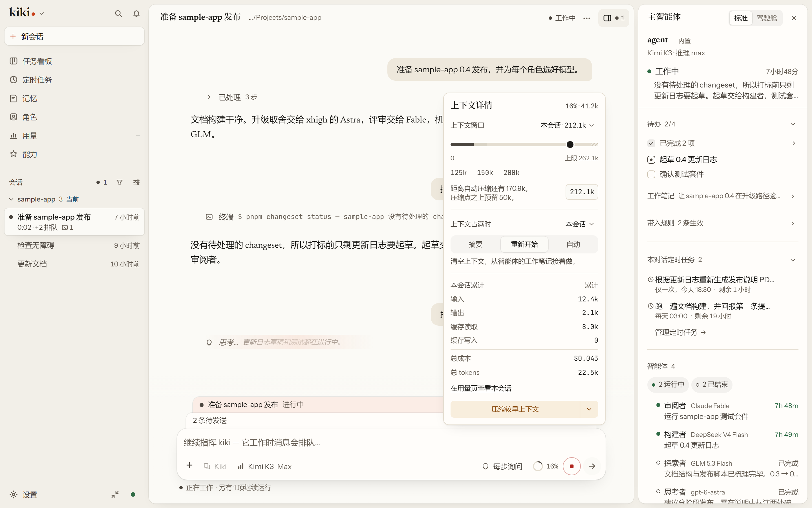812x508 pixels.
Task: Filter the 会话 conversation list
Action: click(120, 182)
